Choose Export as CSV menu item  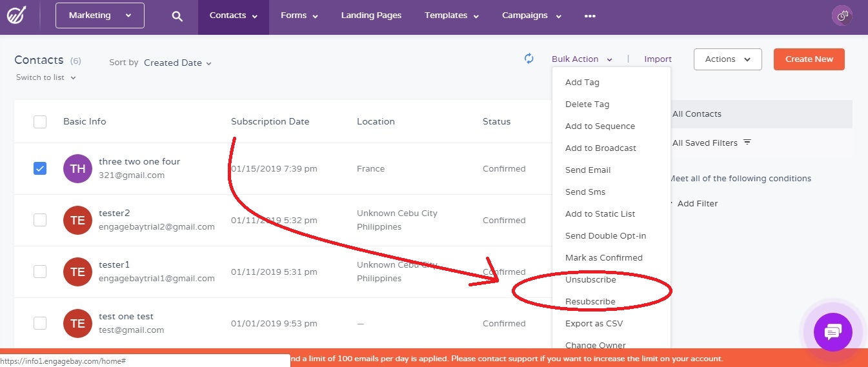(594, 323)
